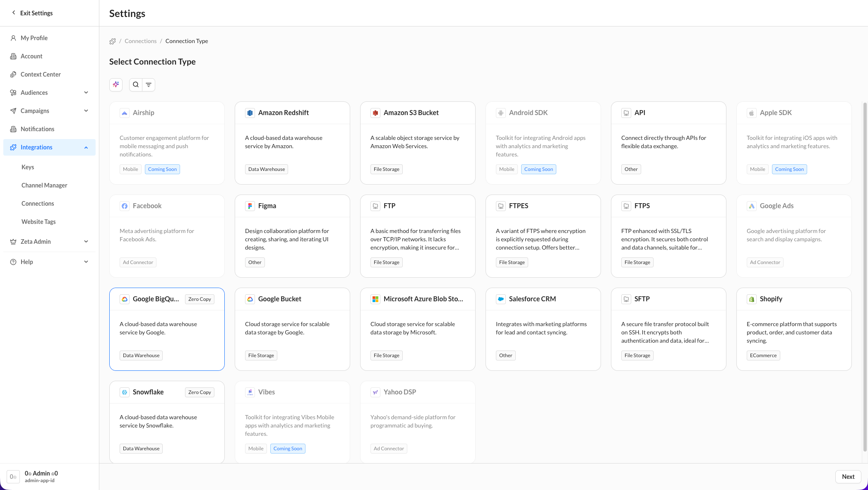Click the Figma logo icon
This screenshot has height=490, width=868.
point(250,206)
